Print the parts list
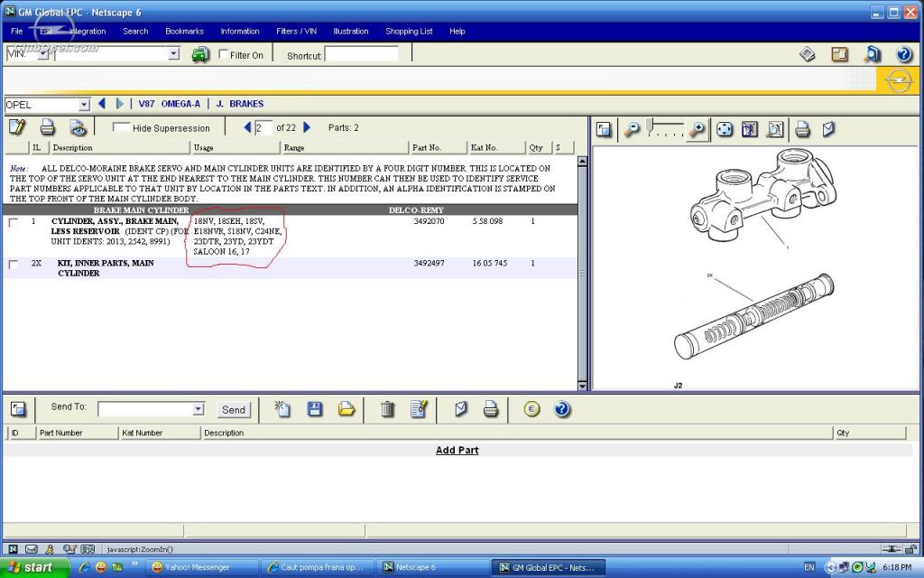924x578 pixels. 48,127
